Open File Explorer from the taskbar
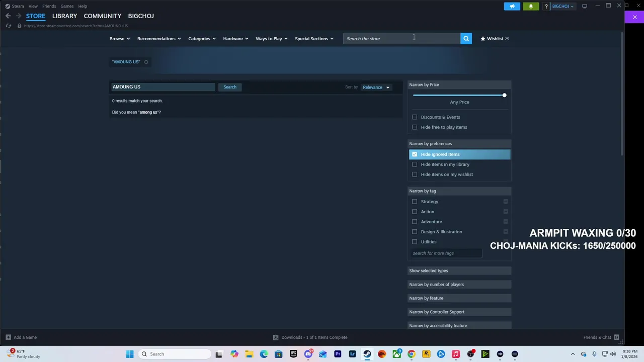This screenshot has width=644, height=362. 249,354
